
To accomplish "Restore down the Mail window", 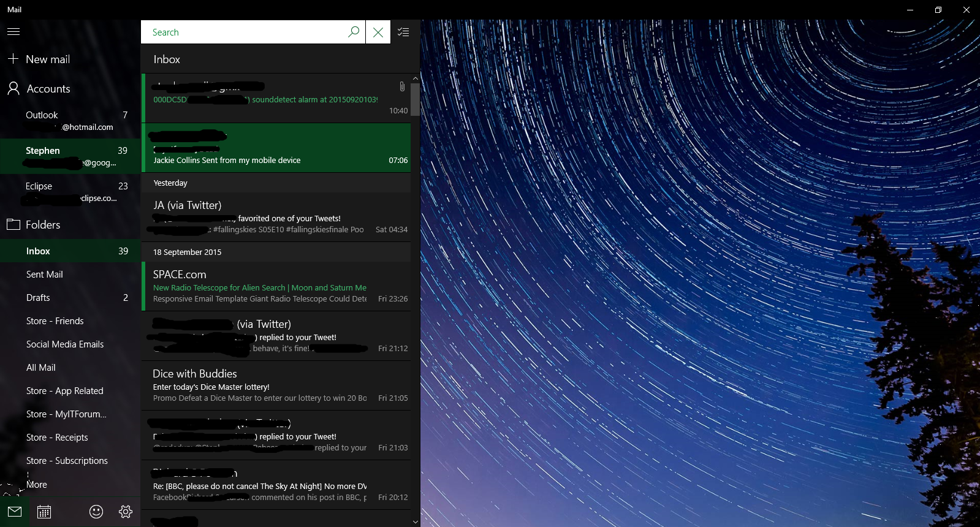I will [x=938, y=10].
